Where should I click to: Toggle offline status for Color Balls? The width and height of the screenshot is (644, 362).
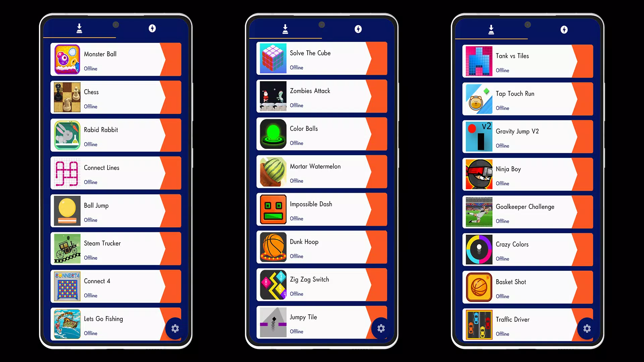[297, 143]
